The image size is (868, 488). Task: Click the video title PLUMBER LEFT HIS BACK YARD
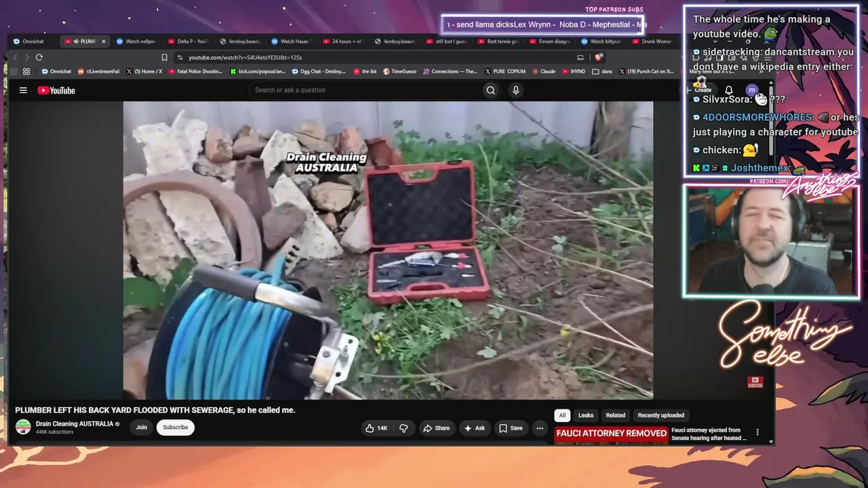pyautogui.click(x=155, y=410)
